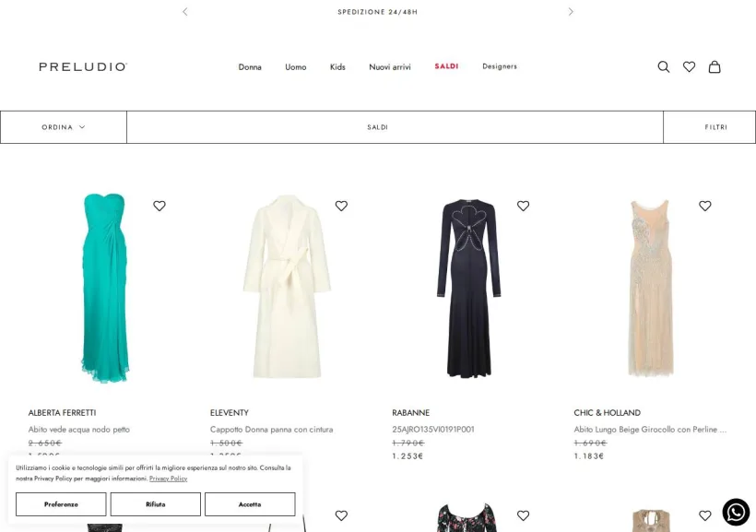
Task: Open the search magnifier icon
Action: click(x=664, y=67)
